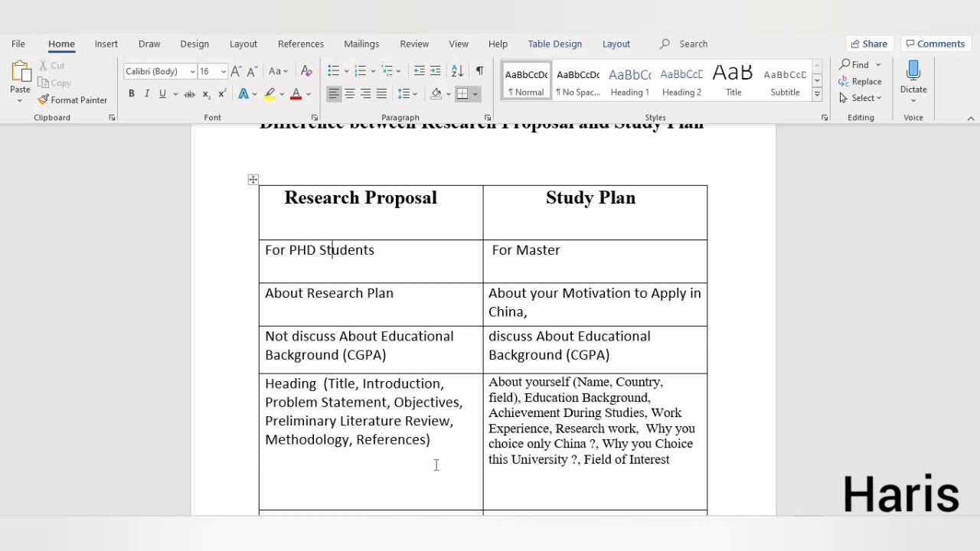This screenshot has width=980, height=551.
Task: Switch to the Review tab
Action: point(414,44)
